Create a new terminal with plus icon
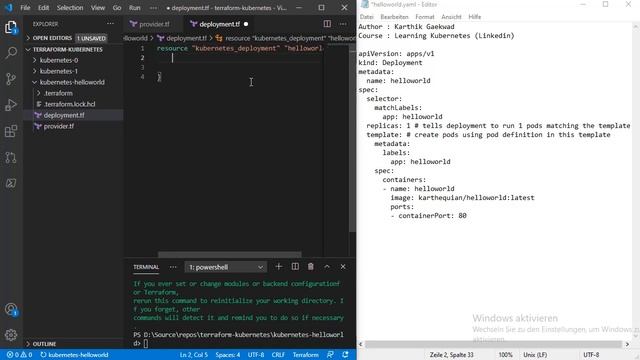The width and height of the screenshot is (640, 360). coord(279,267)
